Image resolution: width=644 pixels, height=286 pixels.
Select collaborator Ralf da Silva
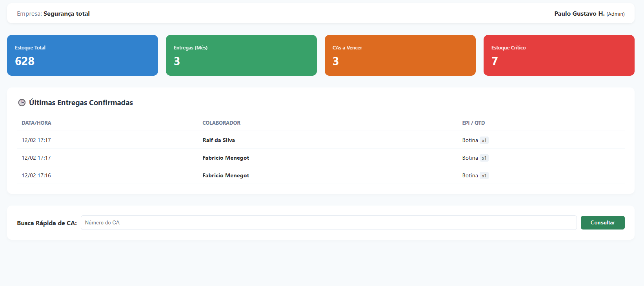[x=218, y=140]
